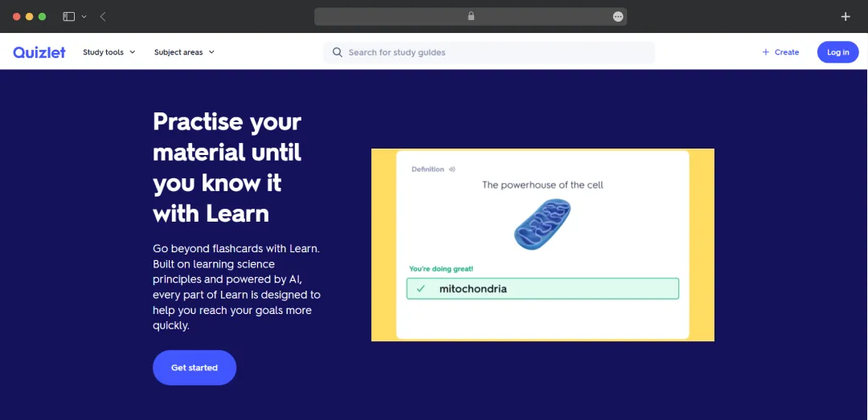868x420 pixels.
Task: Minimize window with the yellow button
Action: 30,17
